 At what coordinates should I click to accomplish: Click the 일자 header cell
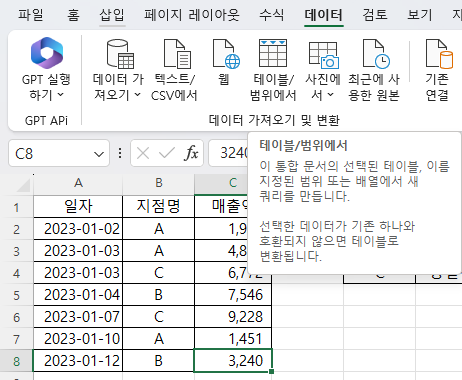(x=78, y=207)
